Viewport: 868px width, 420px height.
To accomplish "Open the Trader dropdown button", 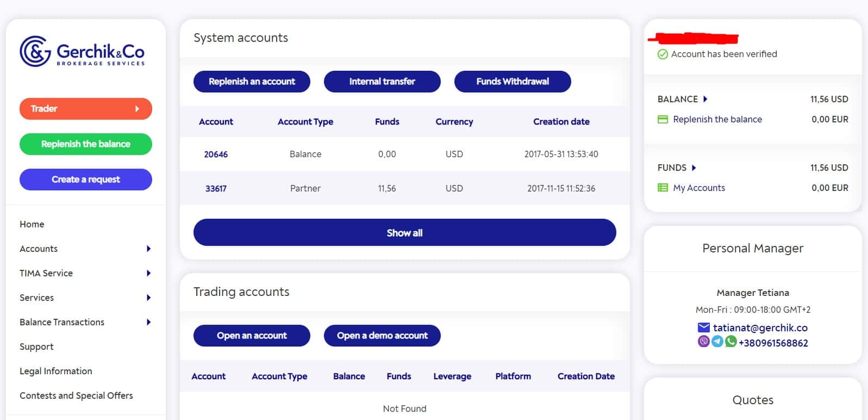I will [x=86, y=109].
